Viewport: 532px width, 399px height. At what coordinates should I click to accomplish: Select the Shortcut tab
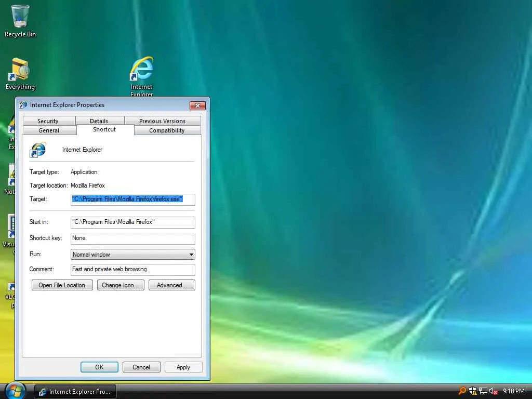[x=105, y=129]
